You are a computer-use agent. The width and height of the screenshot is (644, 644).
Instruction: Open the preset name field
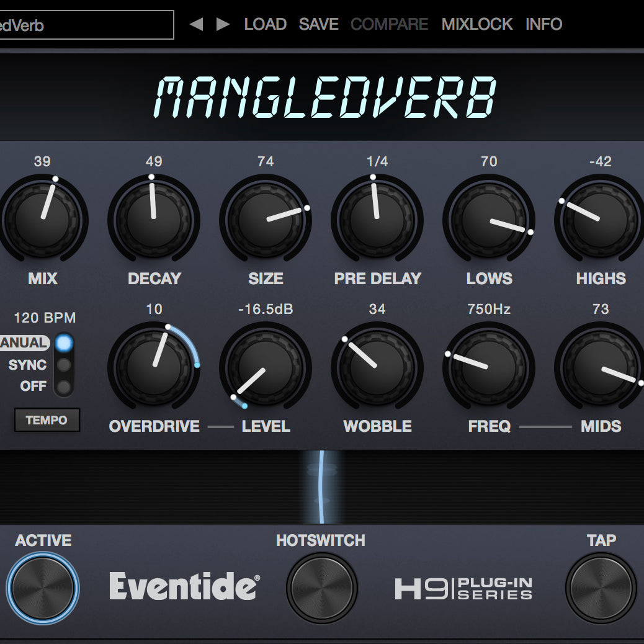pyautogui.click(x=87, y=25)
